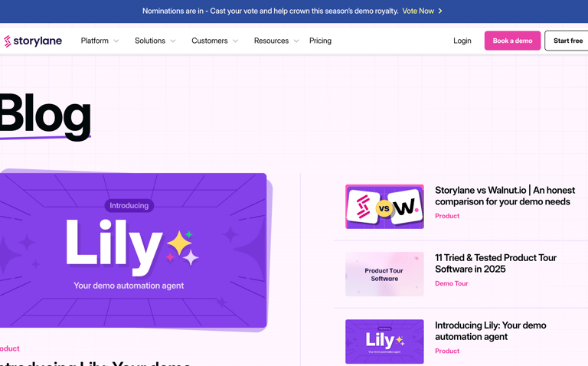Open the Product Tour Software thumbnail
This screenshot has width=588, height=366.
pyautogui.click(x=384, y=274)
